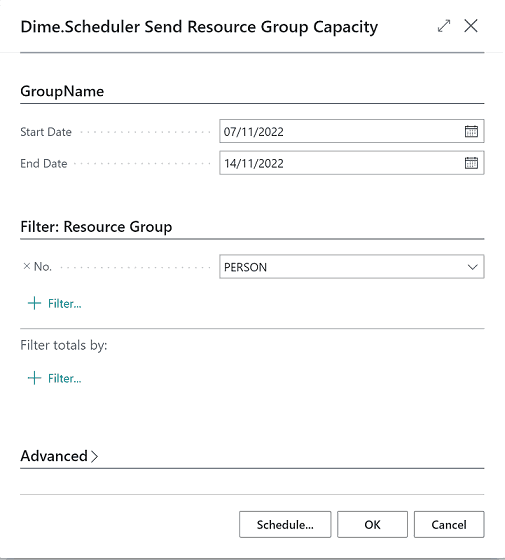The image size is (505, 560).
Task: Add a Filter totals by filter
Action: point(55,378)
